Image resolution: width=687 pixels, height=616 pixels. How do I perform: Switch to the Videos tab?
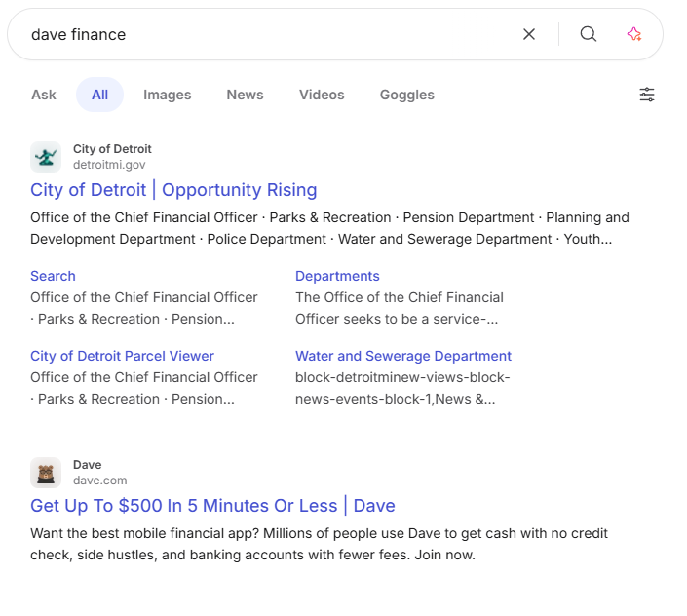coord(322,95)
